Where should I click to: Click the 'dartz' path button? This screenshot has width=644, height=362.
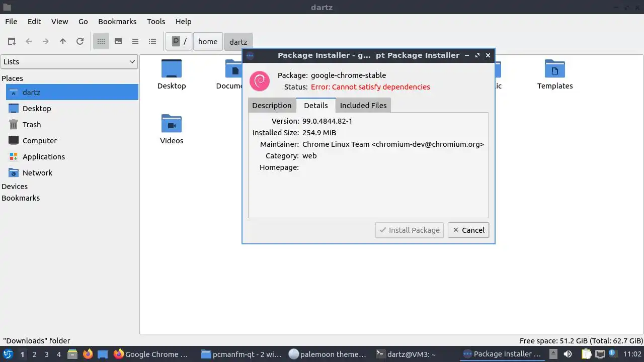pyautogui.click(x=238, y=42)
